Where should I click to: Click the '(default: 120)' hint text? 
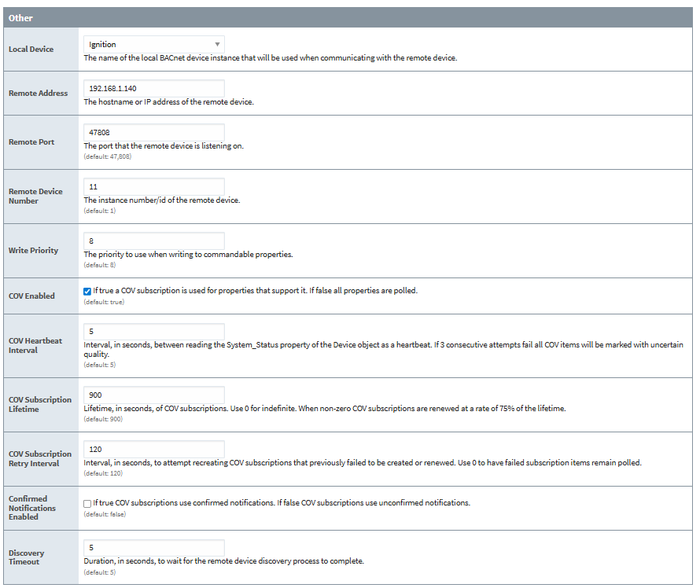[x=103, y=473]
